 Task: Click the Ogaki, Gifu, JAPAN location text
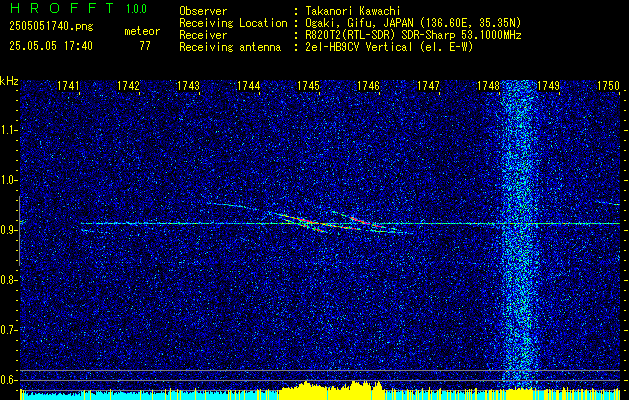413,23
